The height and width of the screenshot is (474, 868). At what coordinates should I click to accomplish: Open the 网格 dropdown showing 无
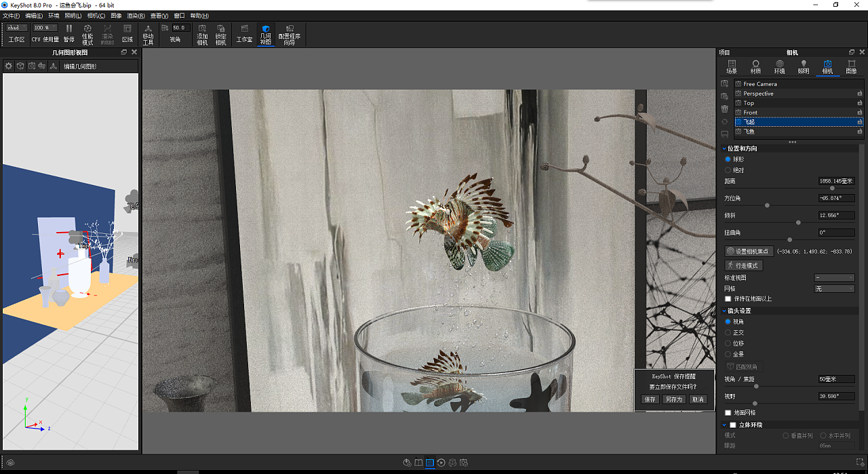click(834, 288)
